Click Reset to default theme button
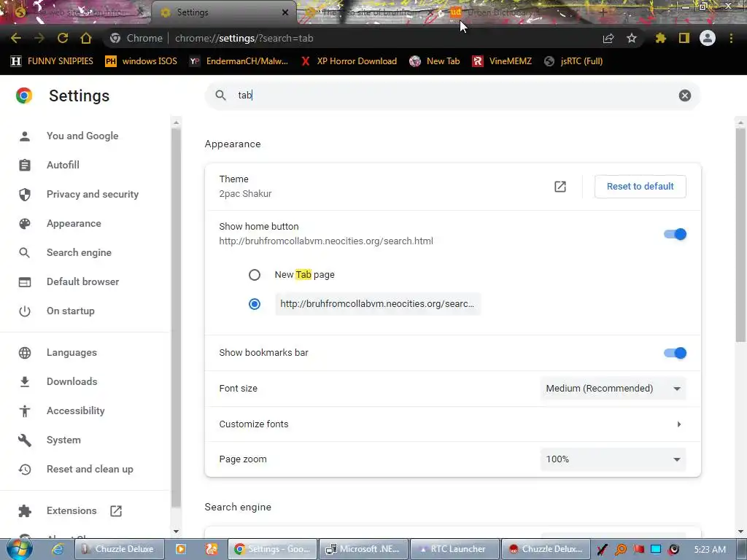The width and height of the screenshot is (747, 560). tap(640, 186)
